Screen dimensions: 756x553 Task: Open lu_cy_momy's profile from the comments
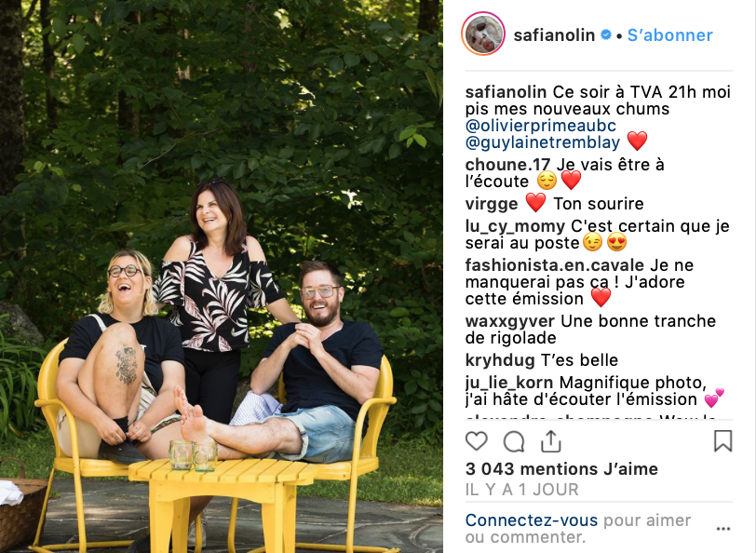pyautogui.click(x=515, y=225)
